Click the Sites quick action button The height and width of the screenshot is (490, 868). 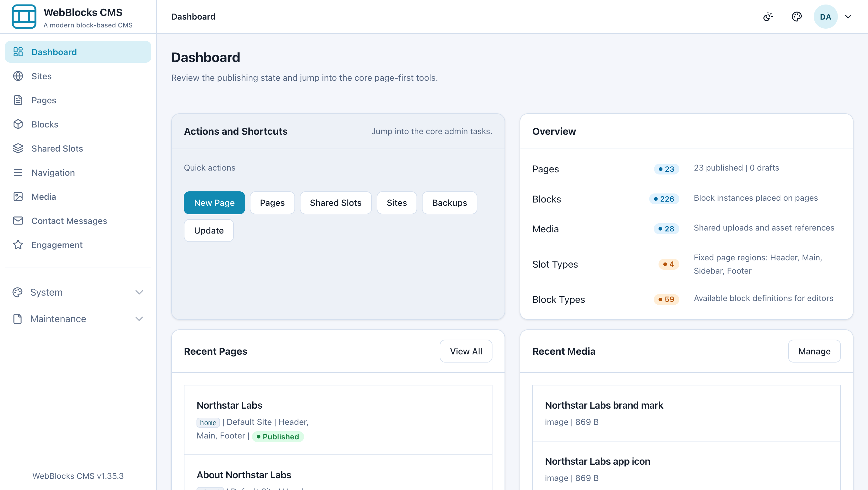click(397, 203)
